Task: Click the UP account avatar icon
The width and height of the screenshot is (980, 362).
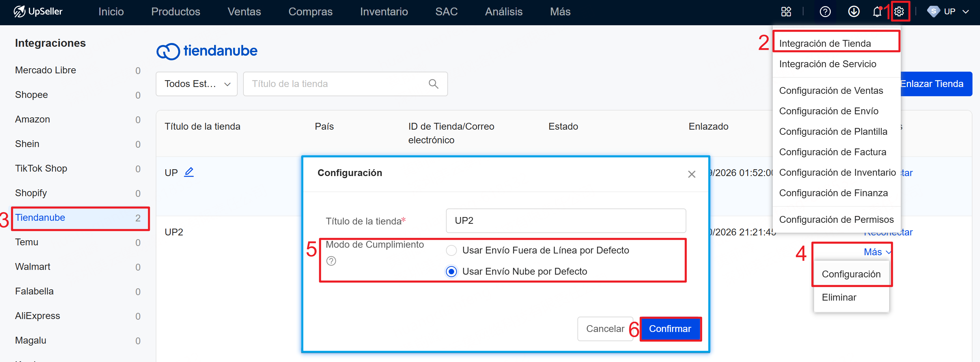Action: pyautogui.click(x=933, y=12)
